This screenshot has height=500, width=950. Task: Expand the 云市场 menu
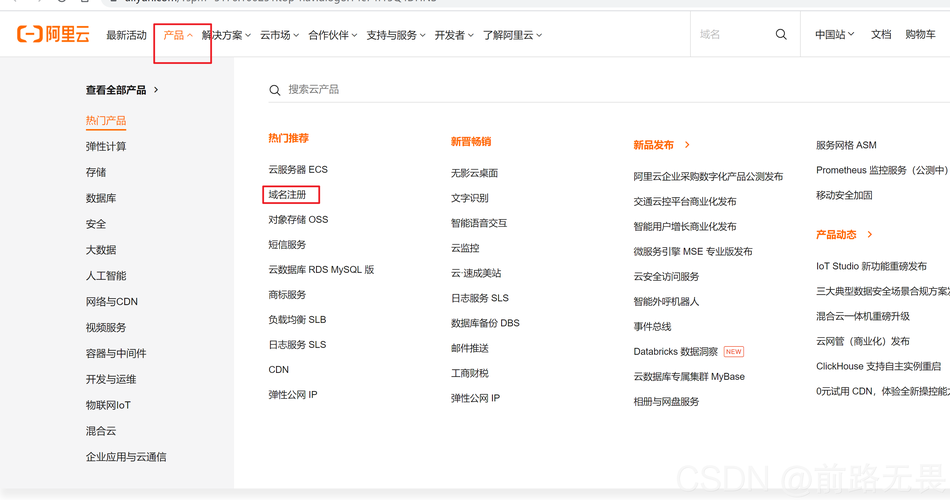tap(279, 35)
